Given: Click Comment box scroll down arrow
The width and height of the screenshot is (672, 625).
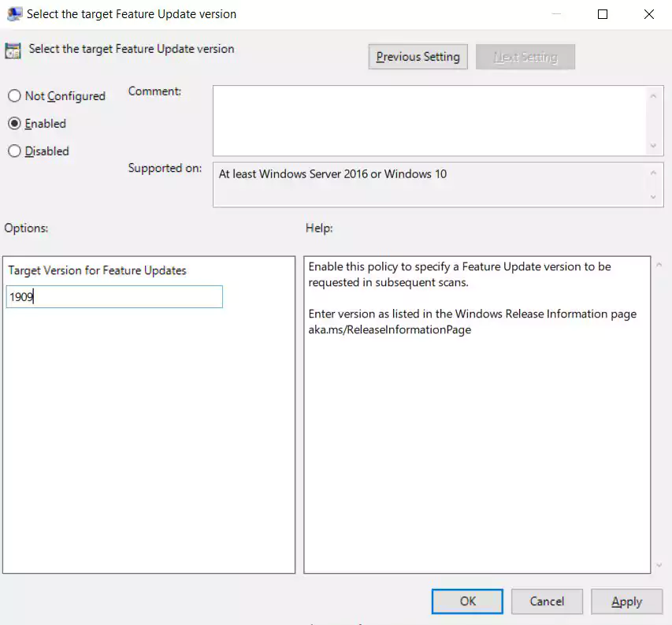Looking at the screenshot, I should pyautogui.click(x=653, y=146).
